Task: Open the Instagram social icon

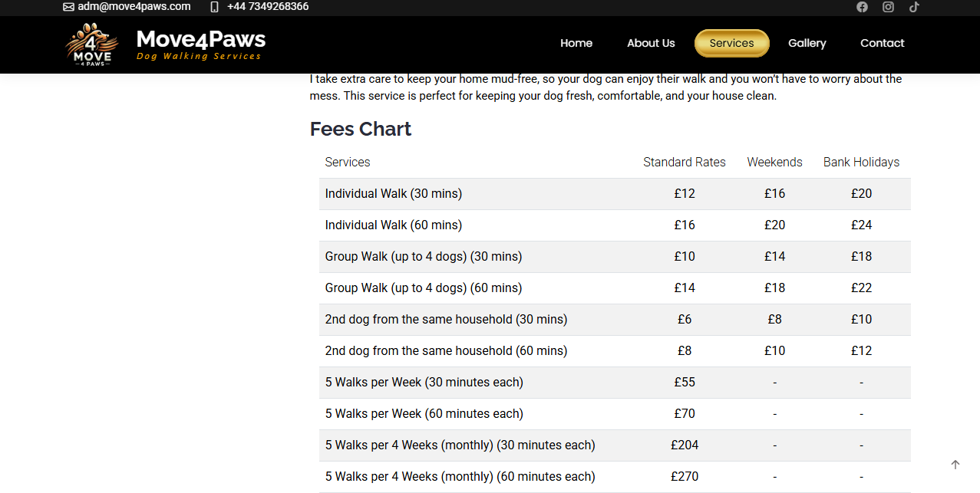Action: coord(888,7)
